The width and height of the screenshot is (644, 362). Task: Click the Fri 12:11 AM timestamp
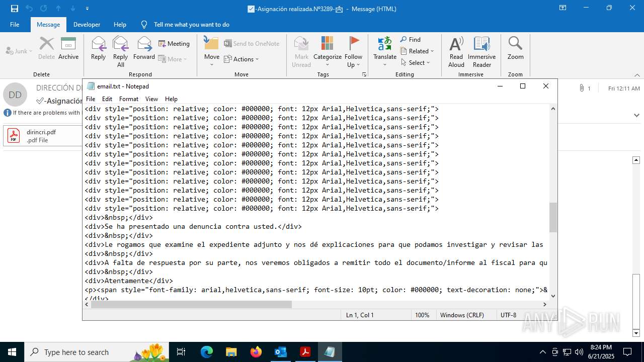point(624,88)
